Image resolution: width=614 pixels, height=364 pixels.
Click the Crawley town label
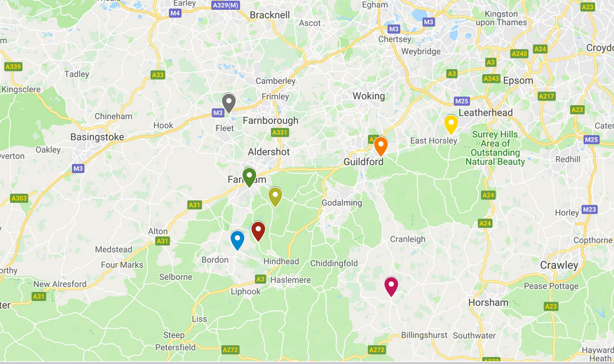pos(559,265)
